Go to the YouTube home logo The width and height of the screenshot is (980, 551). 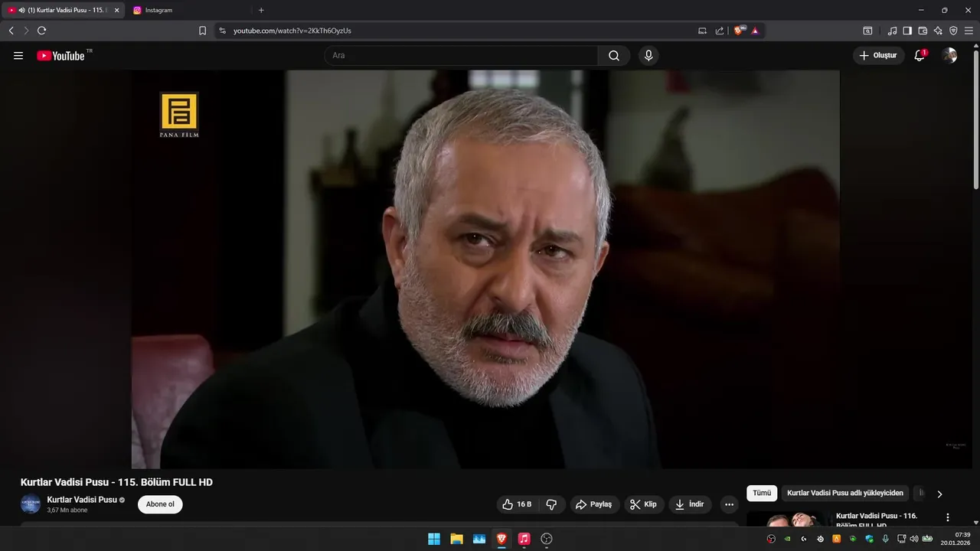(x=61, y=56)
